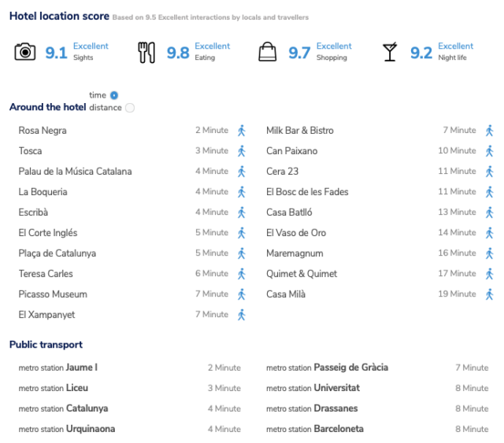Click the shopping bag icon
The width and height of the screenshot is (504, 443).
[268, 51]
